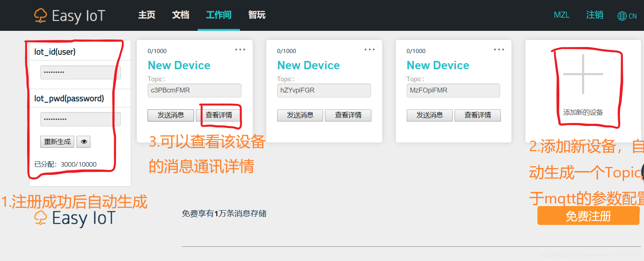Click the topic field MzFOpiFMR
The image size is (644, 261).
(x=453, y=90)
